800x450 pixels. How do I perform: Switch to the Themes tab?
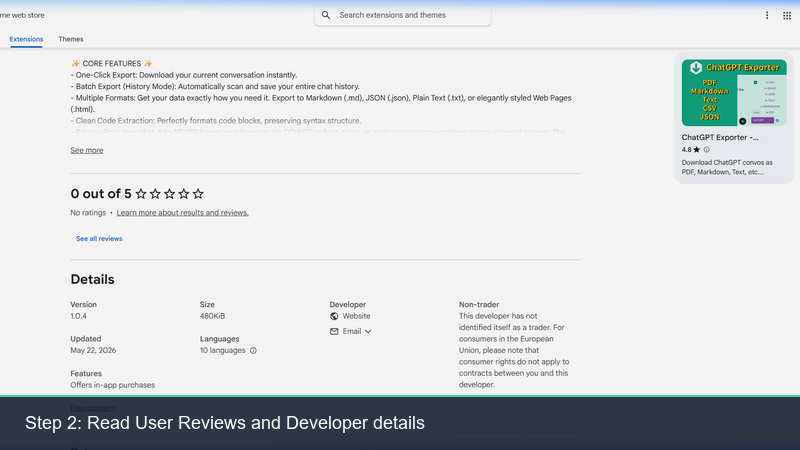coord(71,39)
